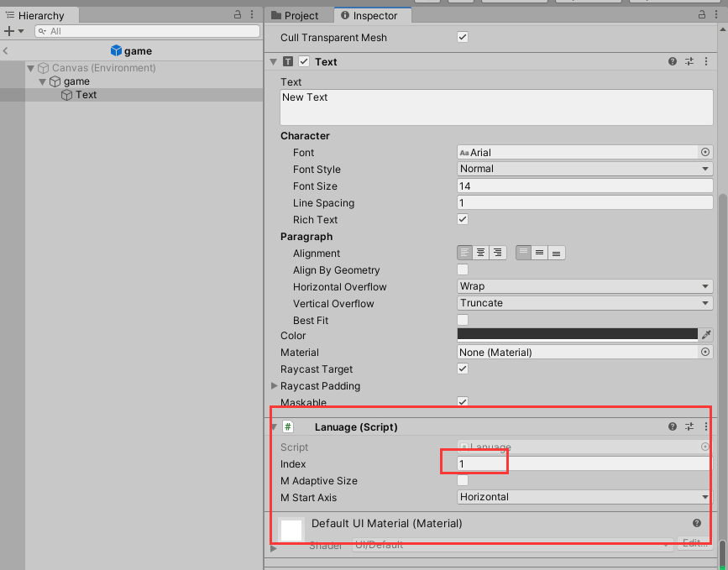The image size is (728, 570).
Task: Click the text Color swatch
Action: pos(577,334)
